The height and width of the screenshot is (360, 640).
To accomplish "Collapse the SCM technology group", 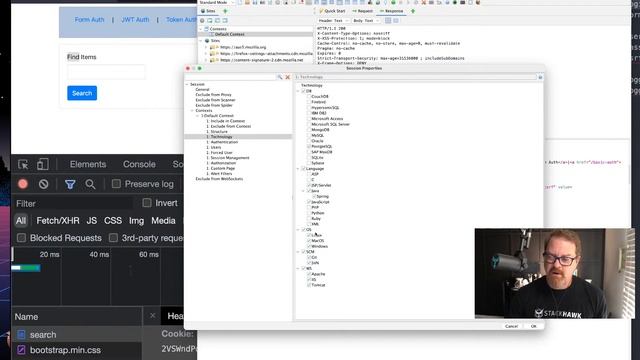I will click(x=298, y=252).
